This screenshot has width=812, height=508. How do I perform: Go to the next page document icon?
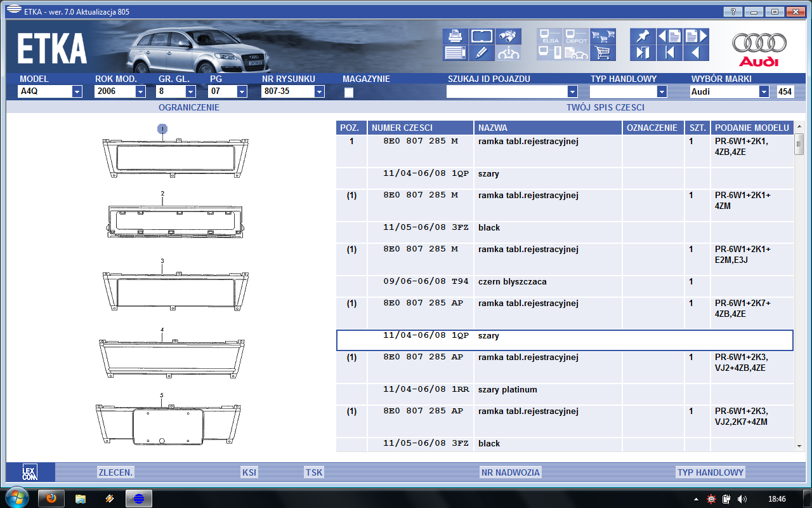(696, 36)
